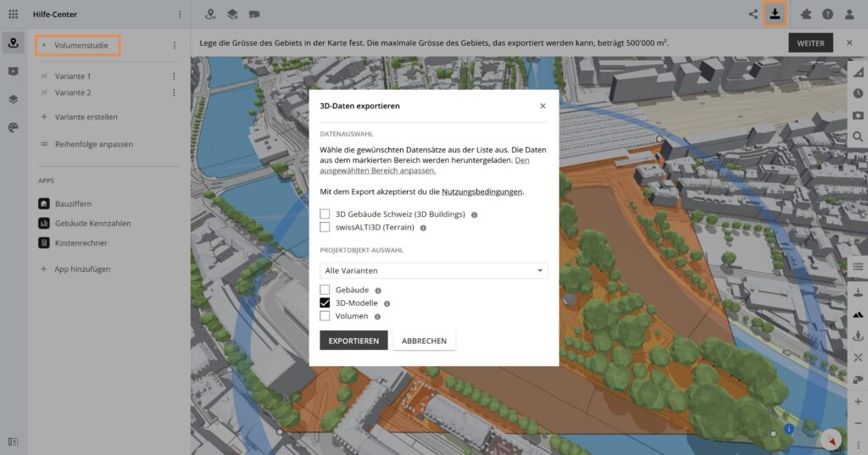Image resolution: width=868 pixels, height=455 pixels.
Task: Click the compass north arrow on map
Action: [x=832, y=440]
